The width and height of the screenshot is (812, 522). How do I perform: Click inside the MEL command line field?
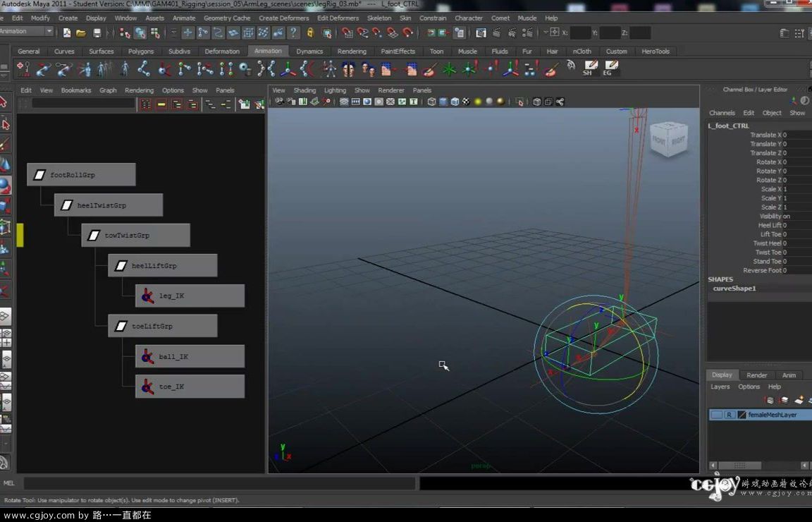pos(211,482)
